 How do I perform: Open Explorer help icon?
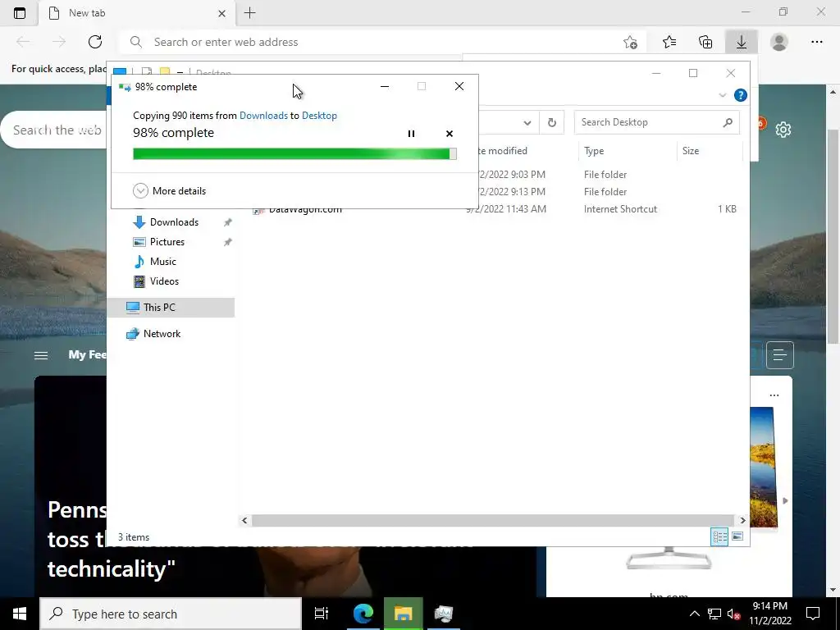[741, 95]
